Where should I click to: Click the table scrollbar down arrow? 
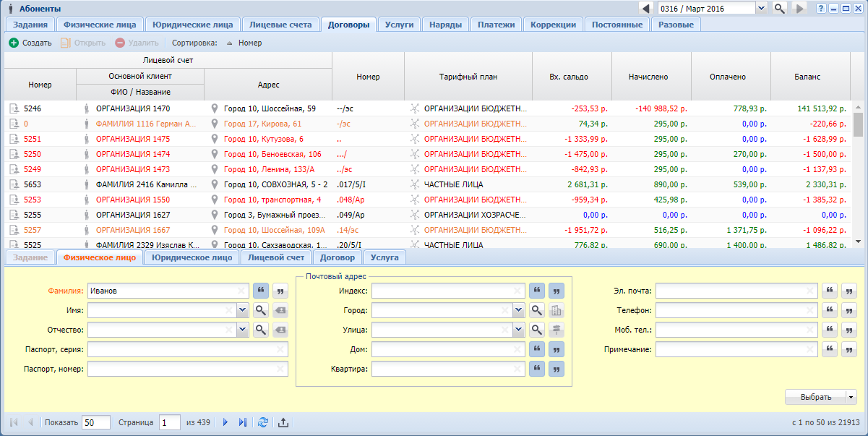[x=858, y=241]
